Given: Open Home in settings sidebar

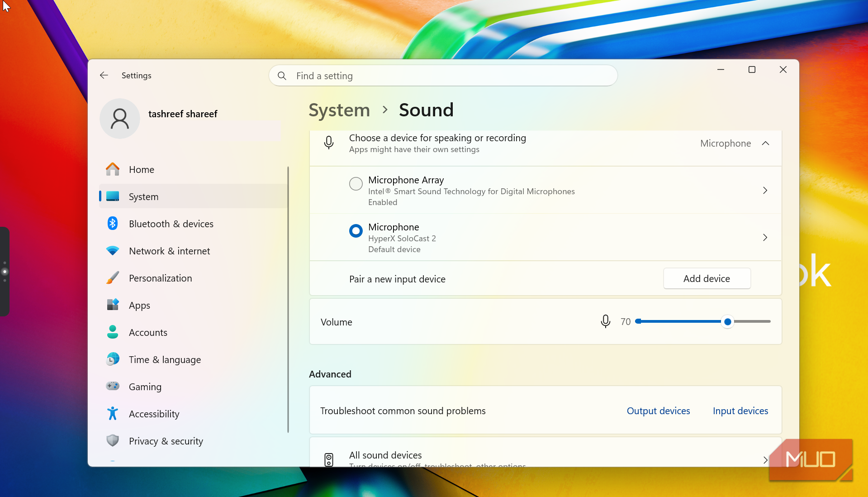Looking at the screenshot, I should (194, 169).
